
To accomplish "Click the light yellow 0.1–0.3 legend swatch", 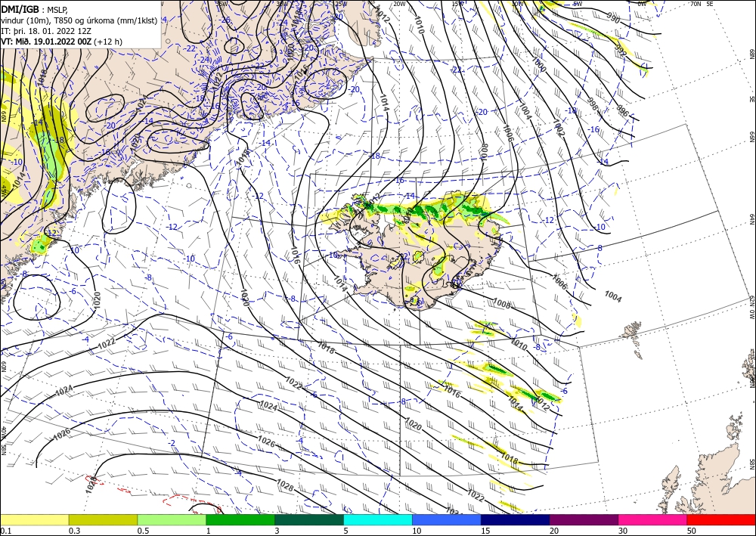I will pos(34,519).
